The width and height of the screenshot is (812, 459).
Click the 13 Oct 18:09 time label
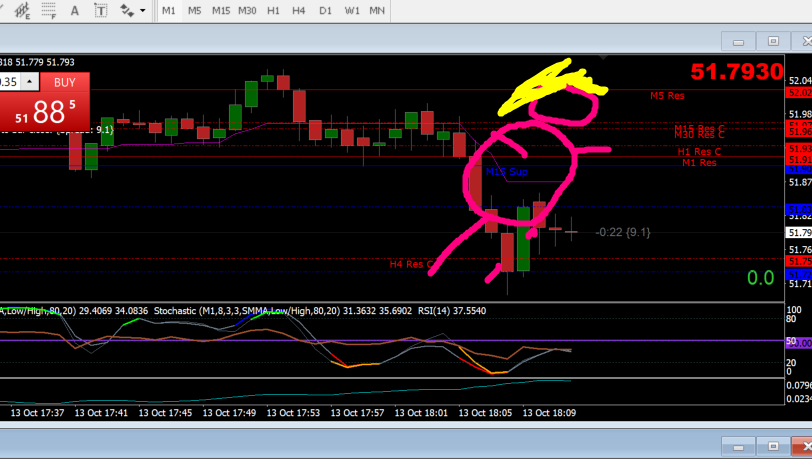(x=549, y=413)
